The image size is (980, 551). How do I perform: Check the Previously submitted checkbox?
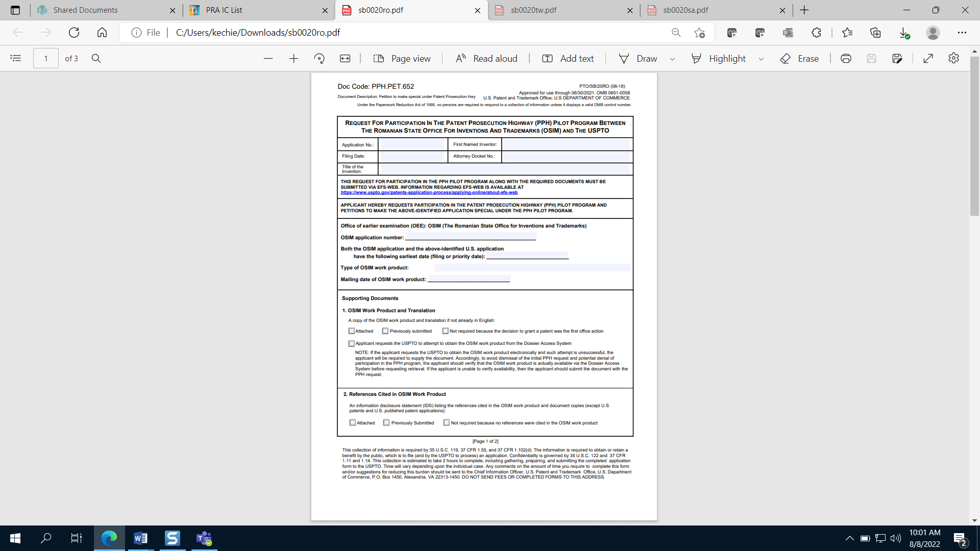pyautogui.click(x=385, y=331)
